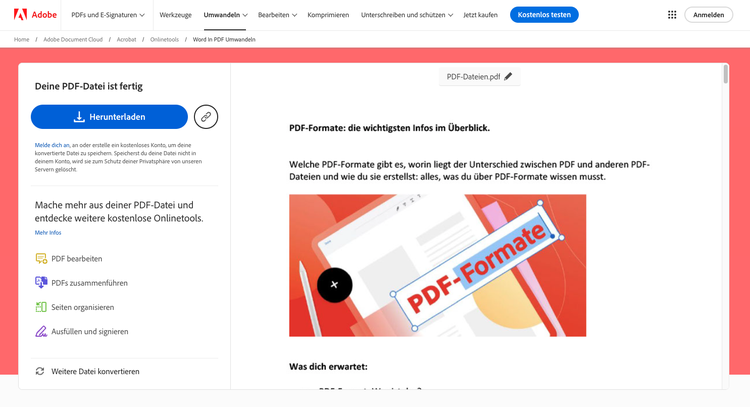750x407 pixels.
Task: Copy share link via chain icon
Action: coord(206,117)
